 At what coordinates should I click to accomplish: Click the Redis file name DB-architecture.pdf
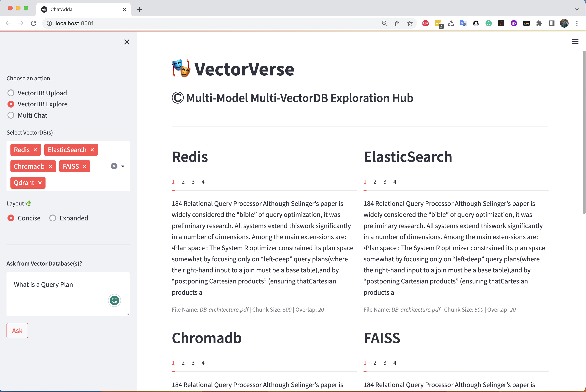[224, 309]
